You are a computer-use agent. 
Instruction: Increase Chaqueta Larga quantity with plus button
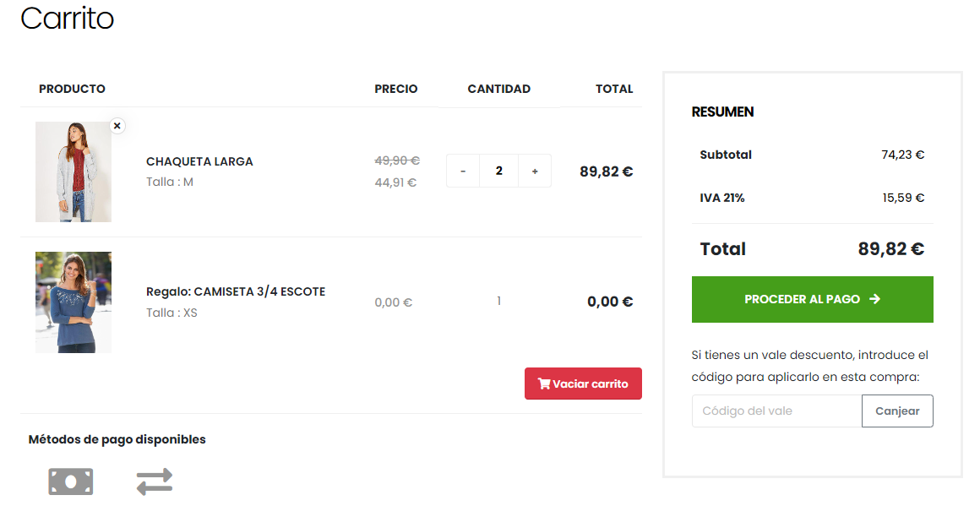pos(535,171)
